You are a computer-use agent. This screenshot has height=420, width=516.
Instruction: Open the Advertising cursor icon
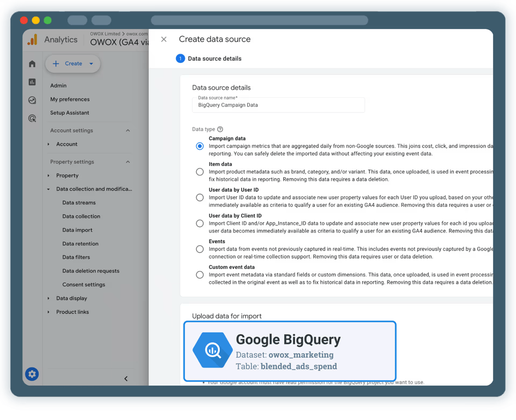click(x=32, y=119)
